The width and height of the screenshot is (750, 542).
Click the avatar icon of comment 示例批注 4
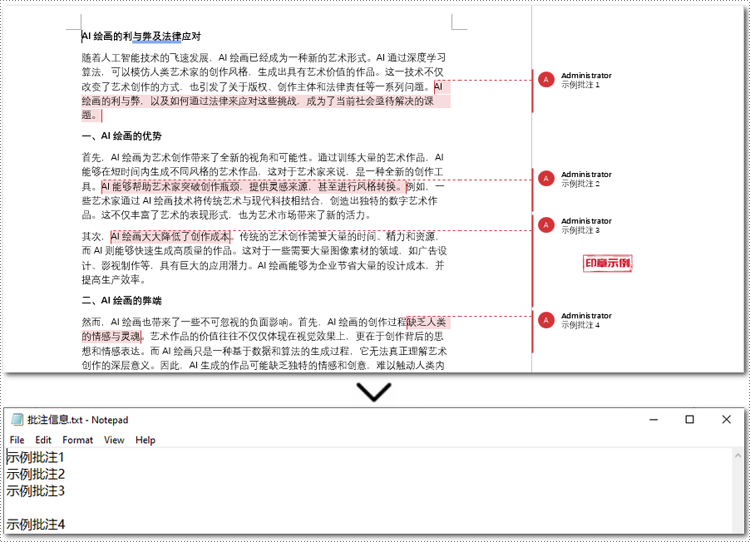click(x=546, y=320)
